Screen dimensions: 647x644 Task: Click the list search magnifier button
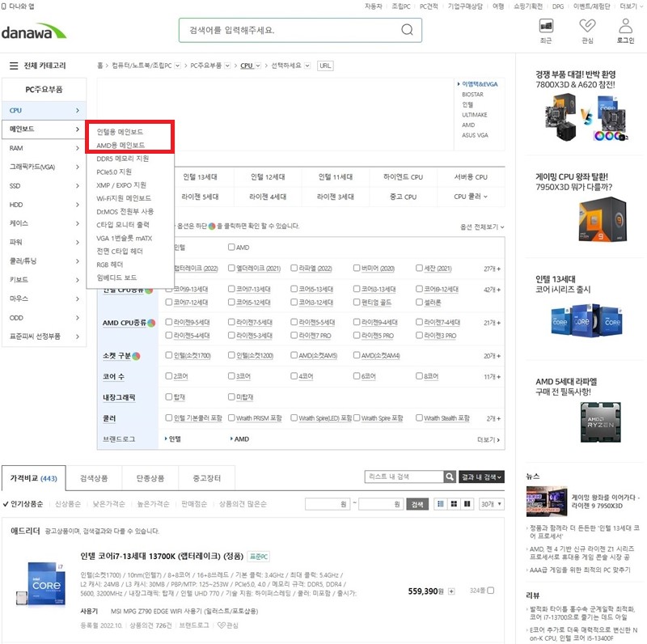(x=450, y=477)
